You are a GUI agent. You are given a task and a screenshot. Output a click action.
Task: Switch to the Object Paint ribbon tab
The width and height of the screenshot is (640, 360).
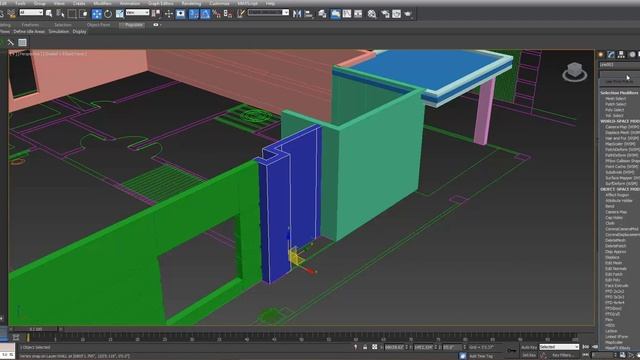(x=98, y=25)
